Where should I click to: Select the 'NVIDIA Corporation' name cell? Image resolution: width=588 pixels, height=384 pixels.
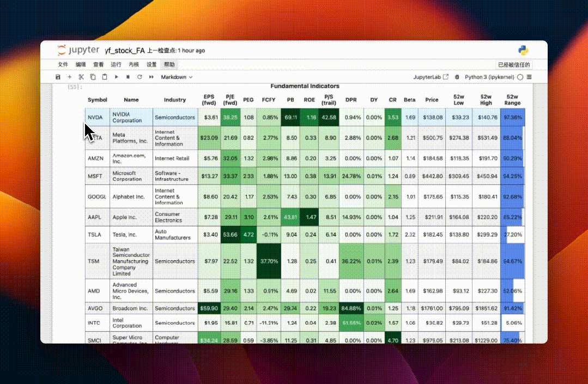(131, 117)
